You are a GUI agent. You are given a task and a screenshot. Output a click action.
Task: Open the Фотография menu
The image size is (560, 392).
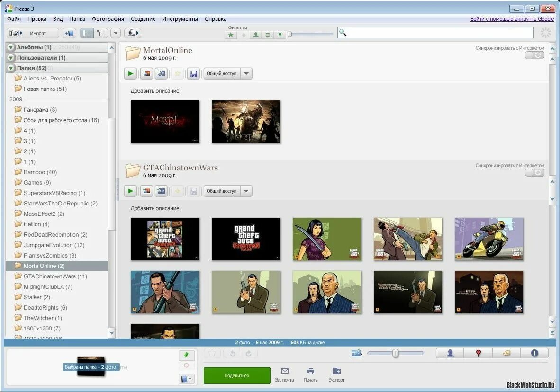pos(108,19)
